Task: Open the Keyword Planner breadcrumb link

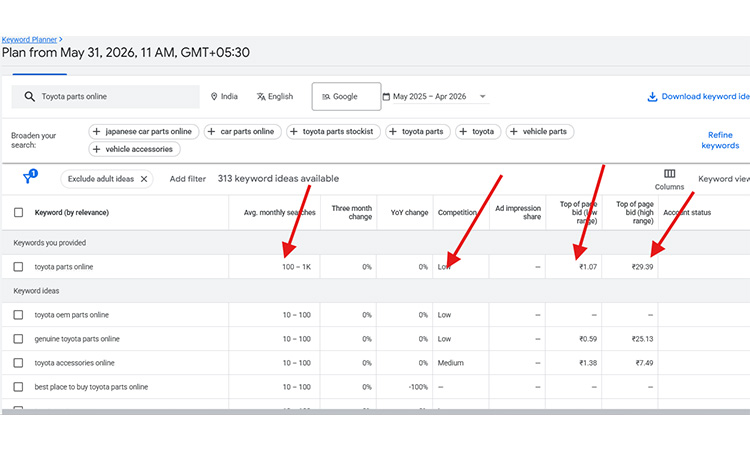Action: (x=29, y=40)
